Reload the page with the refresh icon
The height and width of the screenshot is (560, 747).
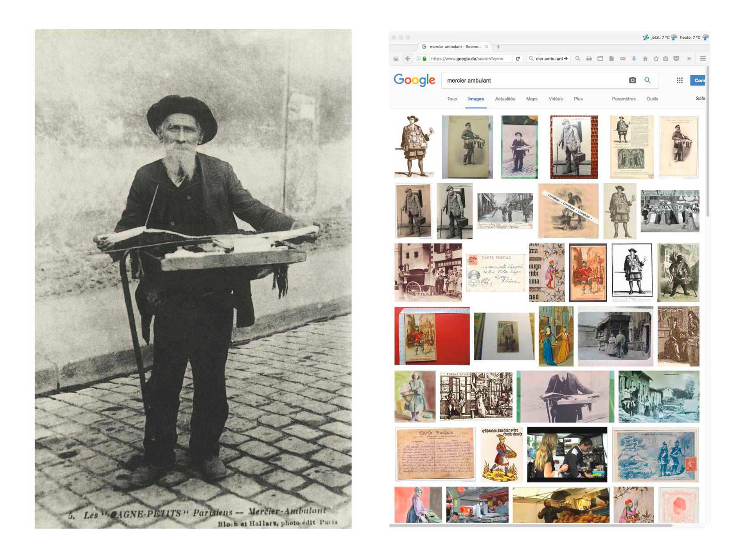pyautogui.click(x=518, y=59)
